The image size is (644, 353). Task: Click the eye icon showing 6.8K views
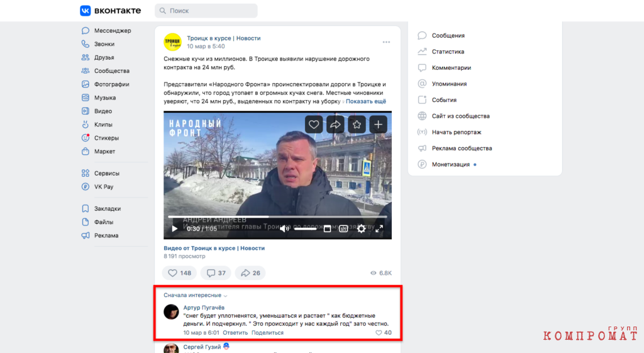point(374,273)
